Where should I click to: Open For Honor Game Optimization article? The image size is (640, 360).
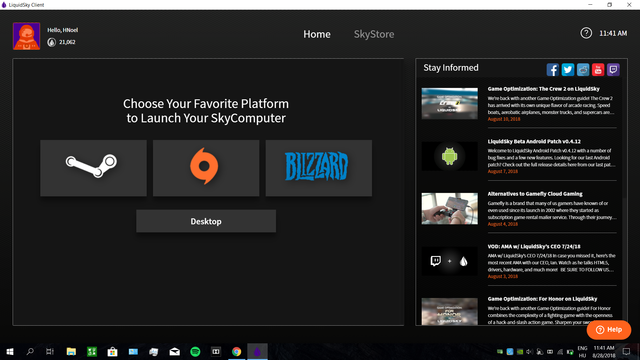(x=542, y=299)
